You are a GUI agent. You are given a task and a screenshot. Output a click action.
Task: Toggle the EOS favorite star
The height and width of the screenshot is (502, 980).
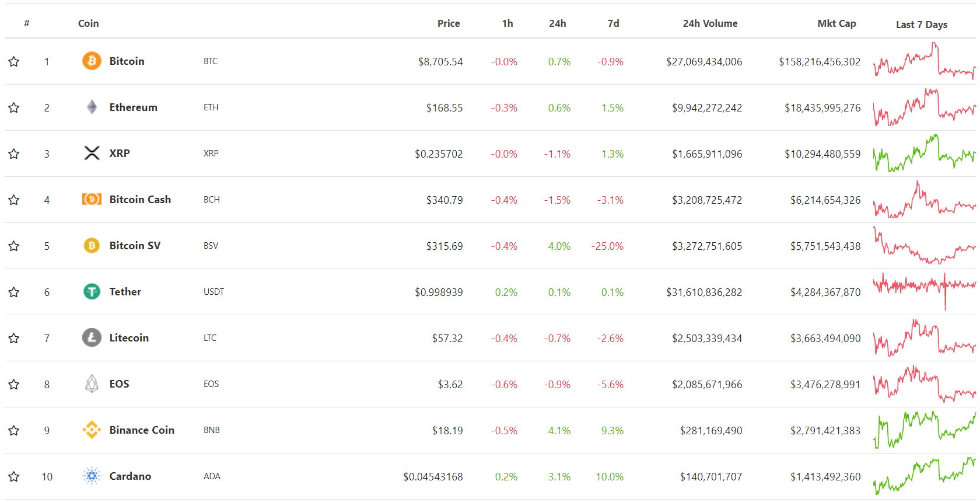[x=14, y=384]
